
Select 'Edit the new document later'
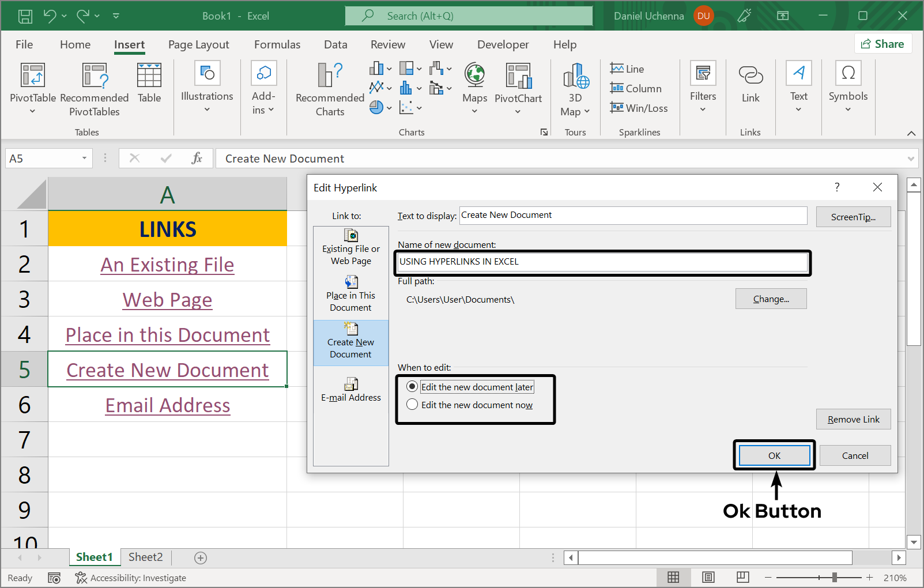coord(412,386)
